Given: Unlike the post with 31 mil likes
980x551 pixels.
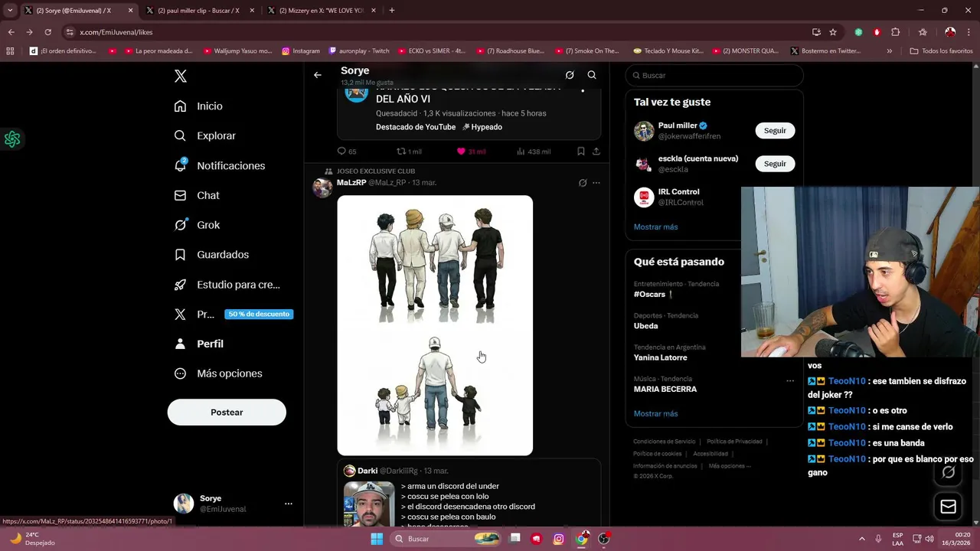Looking at the screenshot, I should 461,152.
